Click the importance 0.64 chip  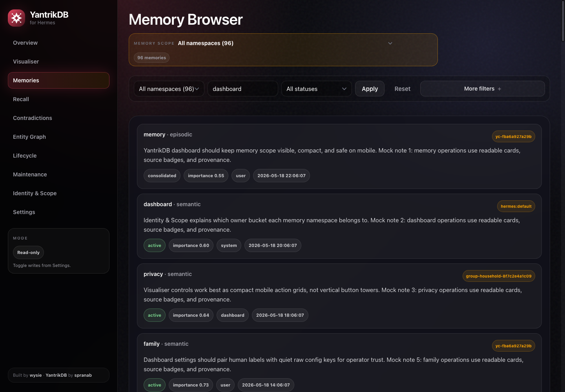[191, 315]
